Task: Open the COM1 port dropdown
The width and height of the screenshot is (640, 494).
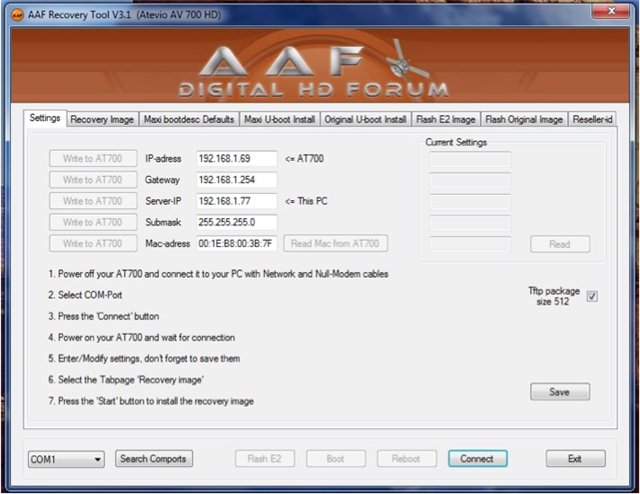Action: pyautogui.click(x=66, y=459)
